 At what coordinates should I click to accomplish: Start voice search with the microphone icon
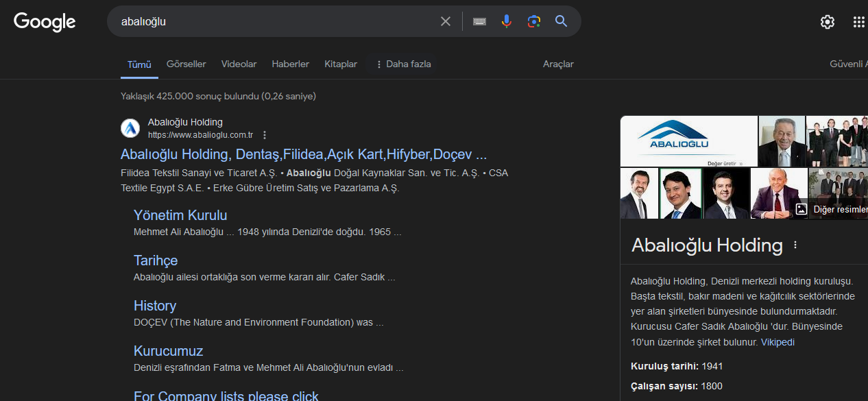[x=507, y=21]
